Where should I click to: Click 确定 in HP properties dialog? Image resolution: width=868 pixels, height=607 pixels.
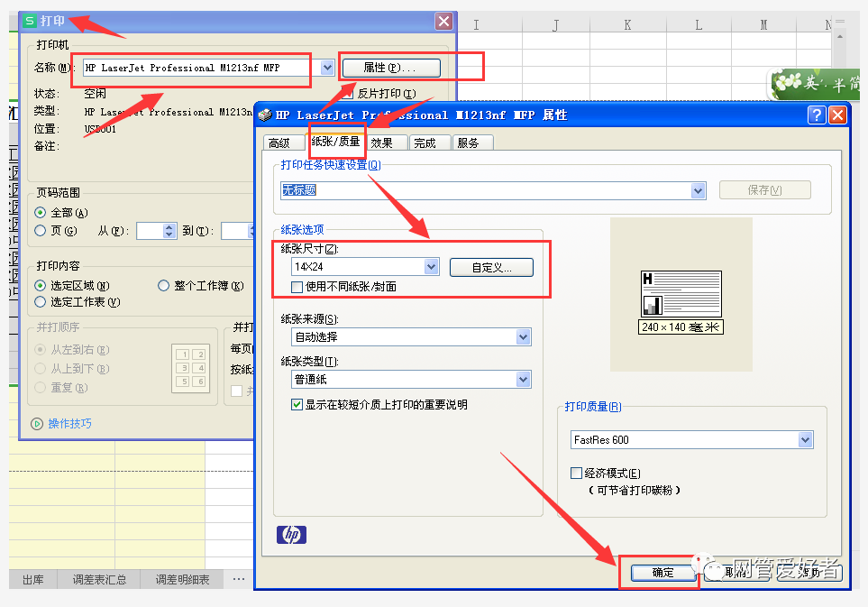click(x=662, y=574)
